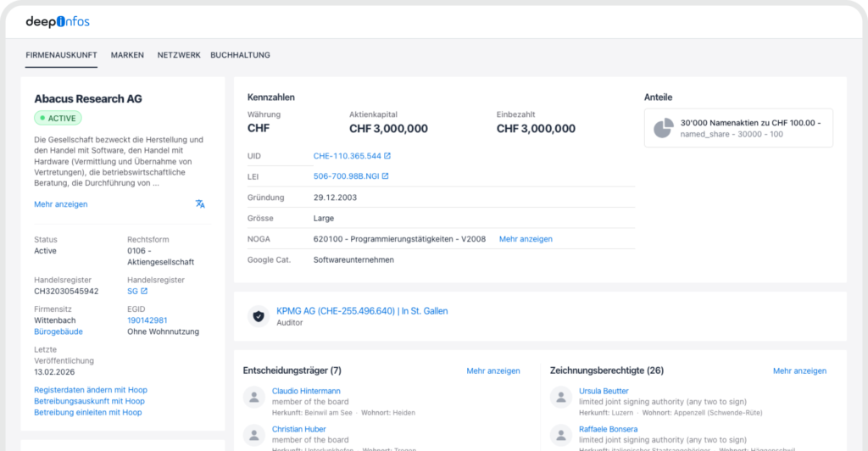Click NOGA text 620100 - Programmierungstätigkeiten
The width and height of the screenshot is (868, 451).
click(x=400, y=239)
